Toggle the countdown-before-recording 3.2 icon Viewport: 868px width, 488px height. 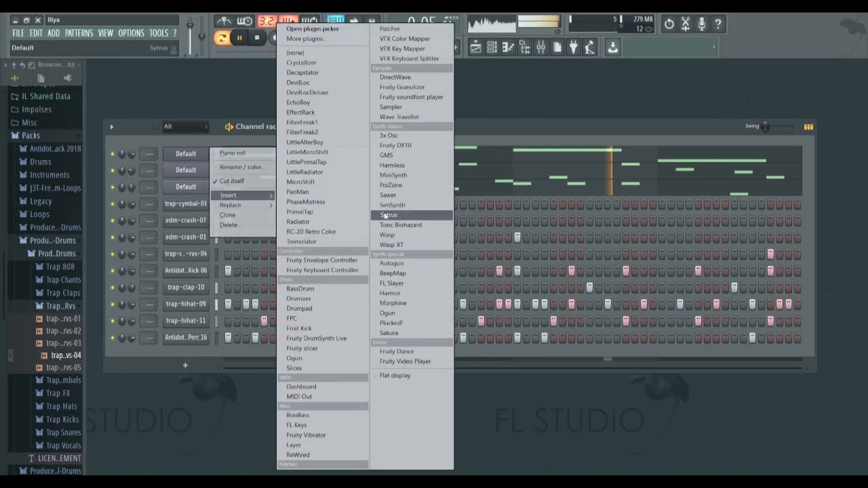(267, 22)
